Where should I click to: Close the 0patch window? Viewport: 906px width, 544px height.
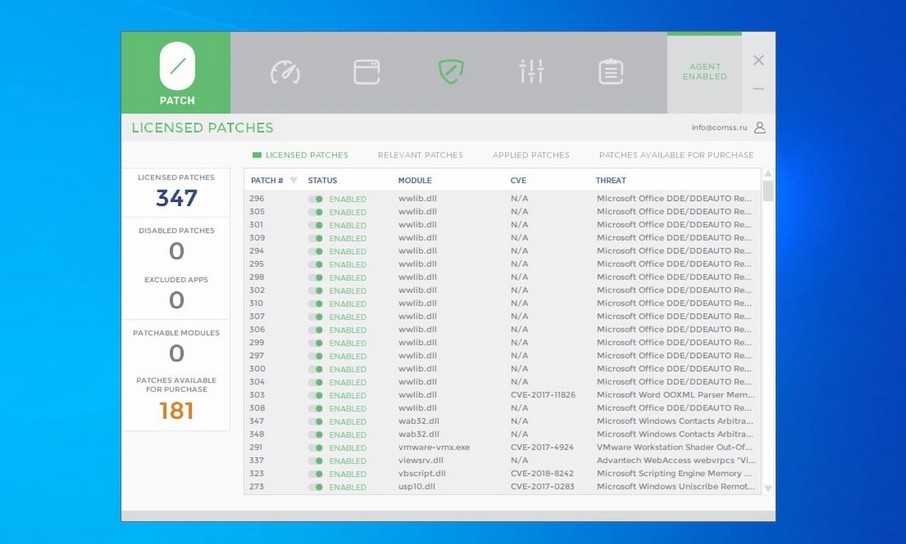[759, 60]
